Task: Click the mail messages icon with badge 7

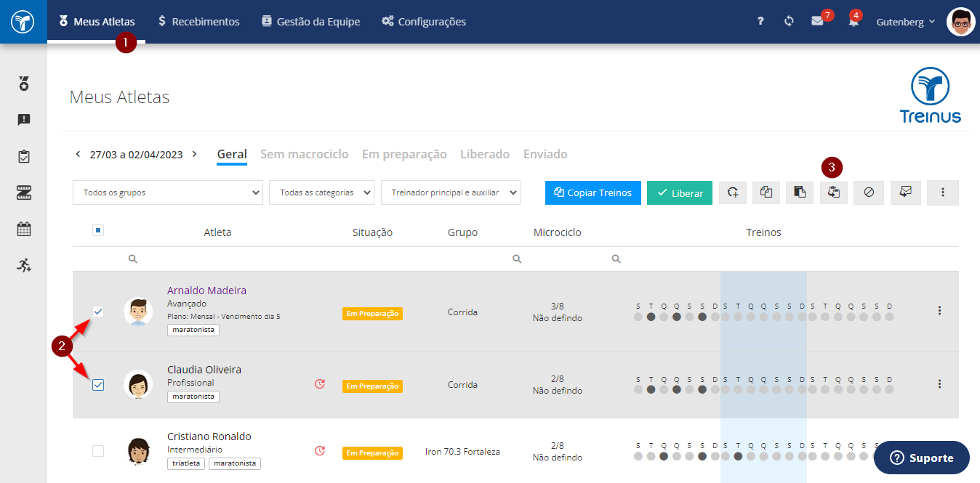Action: click(817, 21)
